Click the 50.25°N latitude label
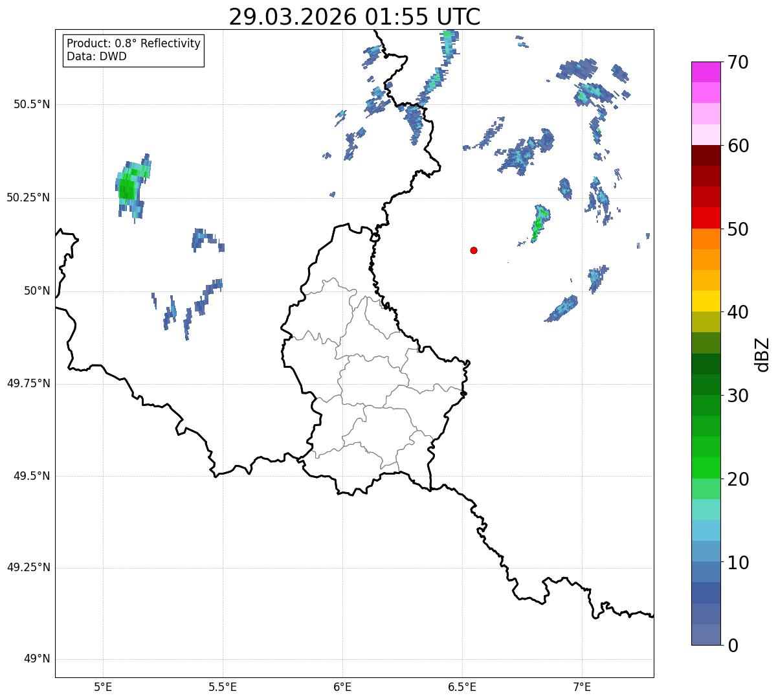 point(28,198)
